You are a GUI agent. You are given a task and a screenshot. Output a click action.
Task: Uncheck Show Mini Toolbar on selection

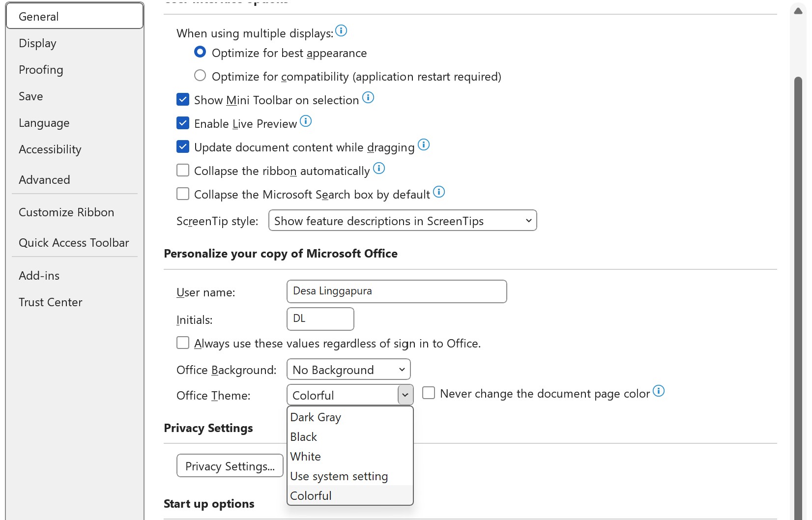pos(182,99)
